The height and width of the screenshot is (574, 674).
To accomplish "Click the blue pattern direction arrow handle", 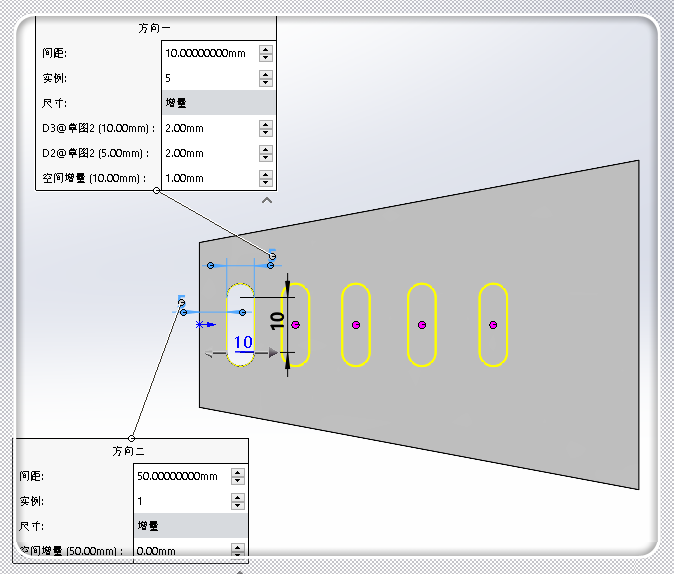I will point(205,325).
